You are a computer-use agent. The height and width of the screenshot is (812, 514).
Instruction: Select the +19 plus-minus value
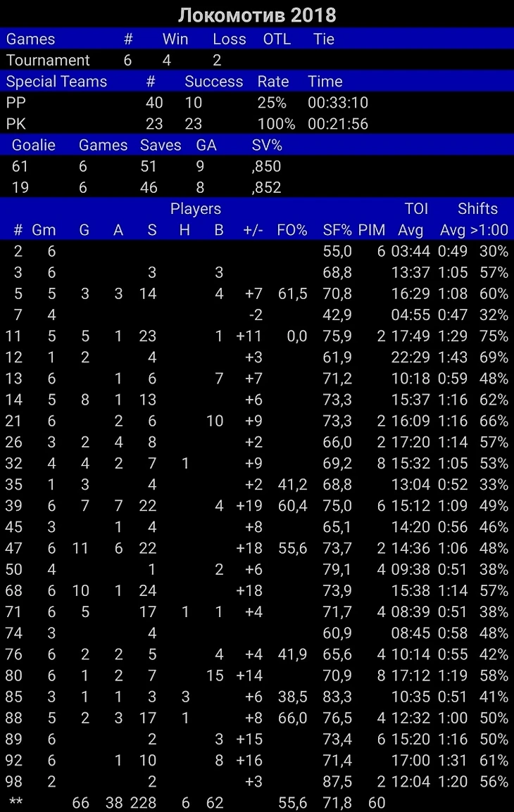(249, 506)
